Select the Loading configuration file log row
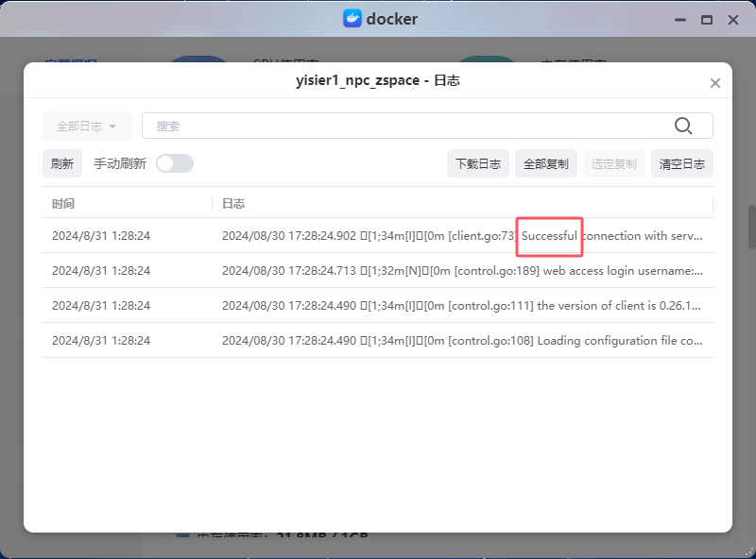Viewport: 756px width, 559px height. tap(378, 341)
